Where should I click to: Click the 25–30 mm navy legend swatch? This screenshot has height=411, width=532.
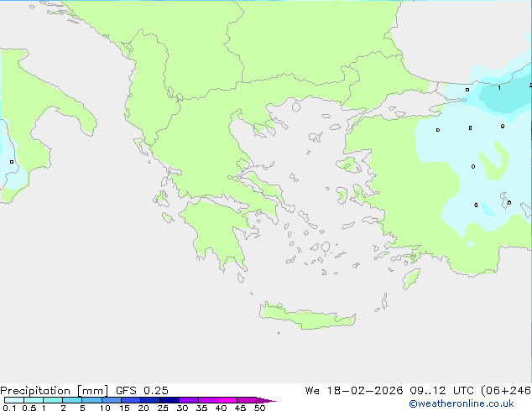[x=169, y=400]
